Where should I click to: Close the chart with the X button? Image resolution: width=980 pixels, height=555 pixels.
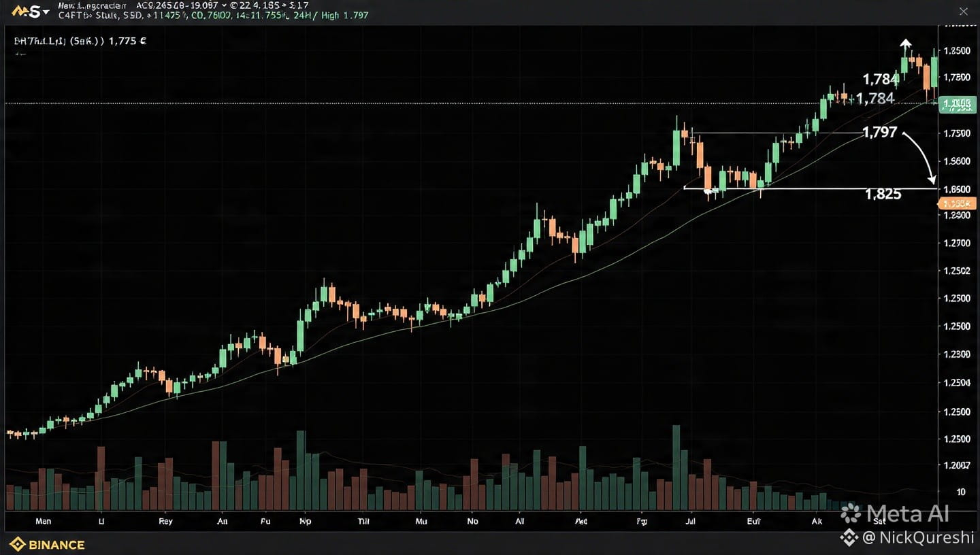(963, 11)
